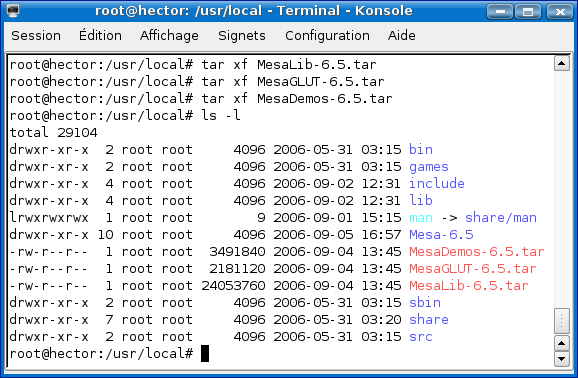Click the lower scrollbar up arrow
This screenshot has height=378, width=578.
click(x=562, y=344)
